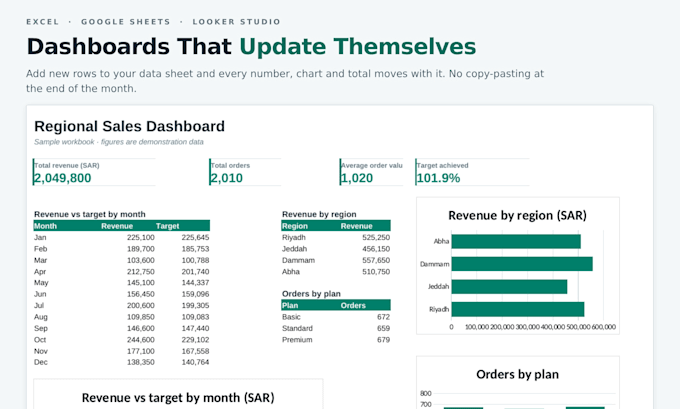Click the 'Orders' column header
This screenshot has height=409, width=680.
[x=353, y=305]
